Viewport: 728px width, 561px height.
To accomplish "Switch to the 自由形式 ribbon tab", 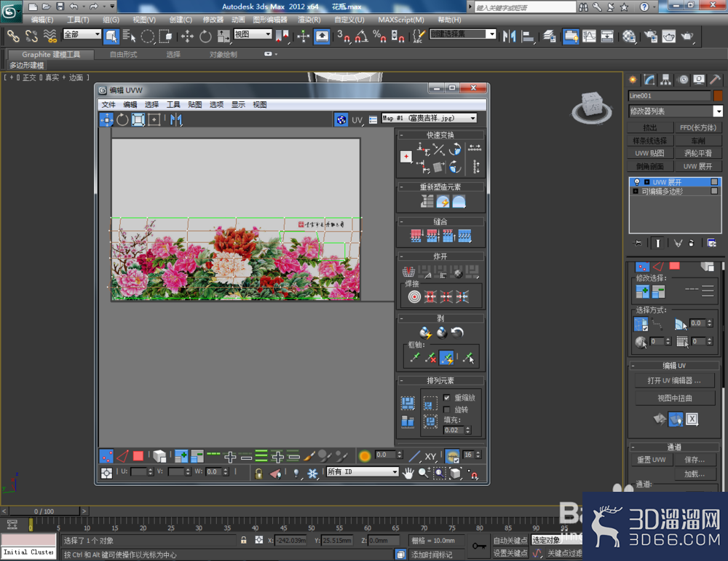I will point(124,55).
